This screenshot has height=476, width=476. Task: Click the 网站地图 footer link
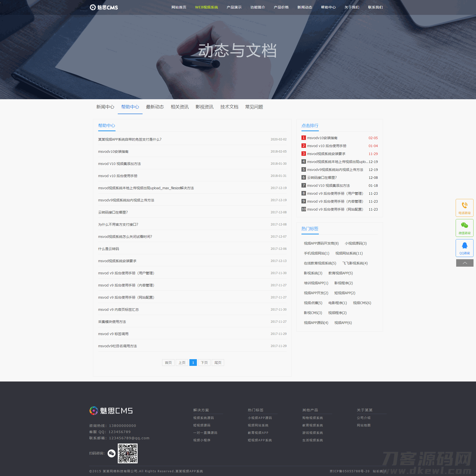[x=363, y=425]
